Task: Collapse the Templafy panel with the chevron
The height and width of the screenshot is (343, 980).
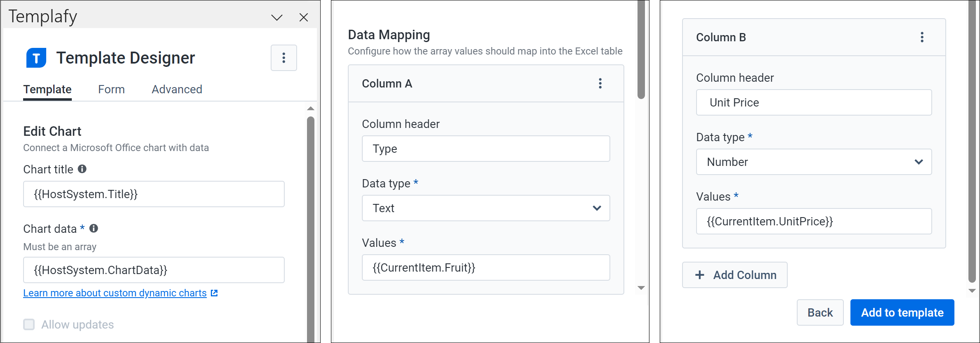Action: click(277, 17)
